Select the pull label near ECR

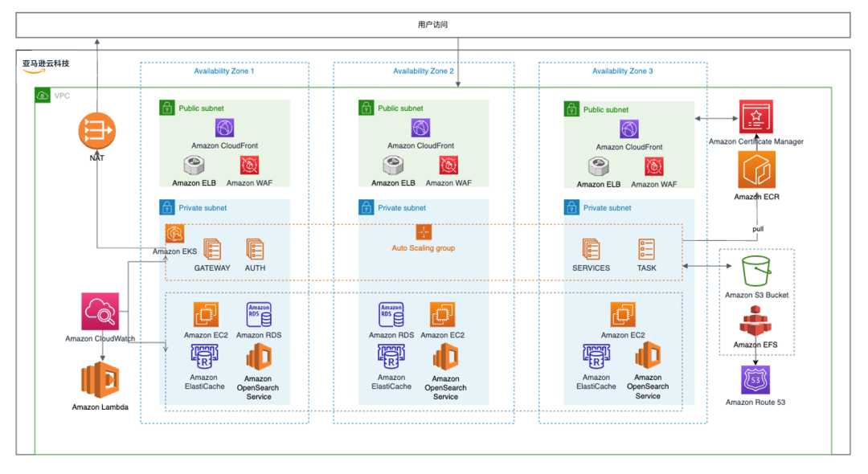758,229
